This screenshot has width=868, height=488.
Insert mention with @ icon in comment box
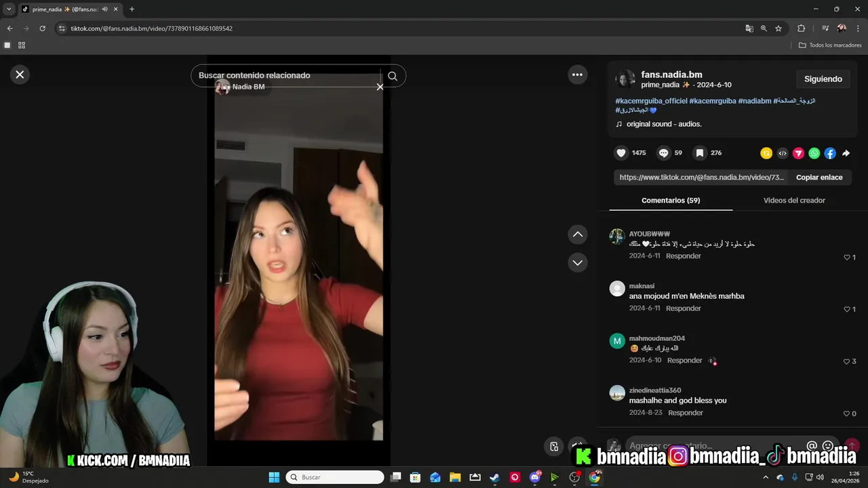coord(812,446)
